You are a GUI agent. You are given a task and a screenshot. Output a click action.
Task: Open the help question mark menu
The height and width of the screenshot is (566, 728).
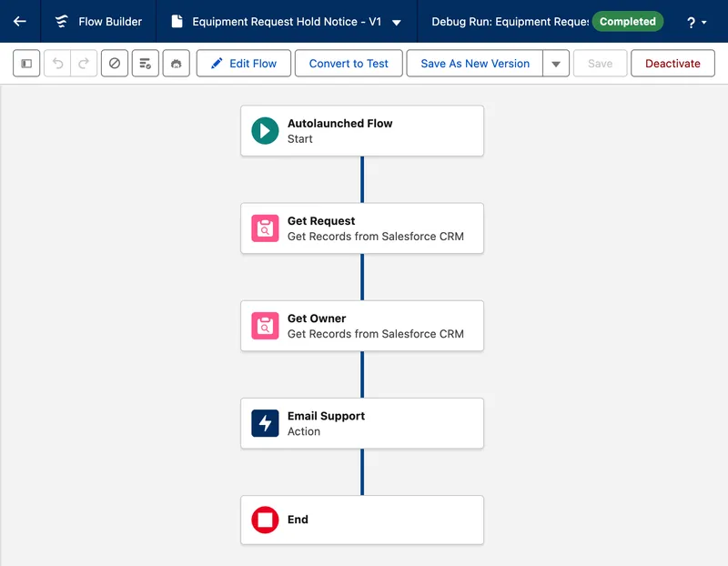(x=696, y=22)
